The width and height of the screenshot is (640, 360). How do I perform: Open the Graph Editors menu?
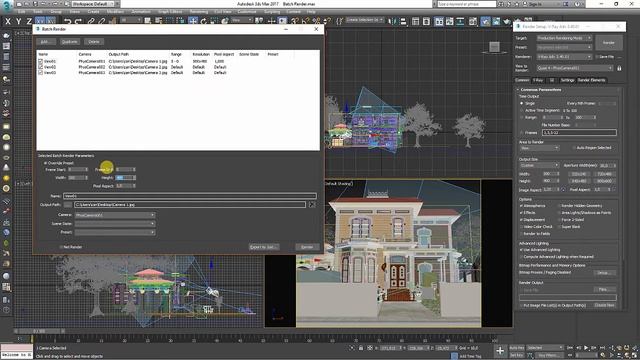click(x=170, y=12)
